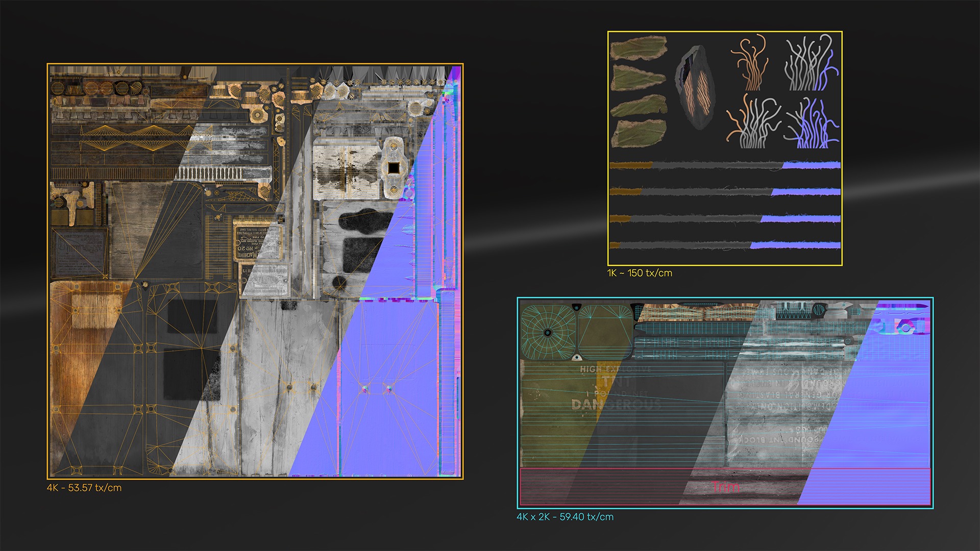980x551 pixels.
Task: Select the cyan-bordered 4K x 2K texture sheet
Action: 725,403
